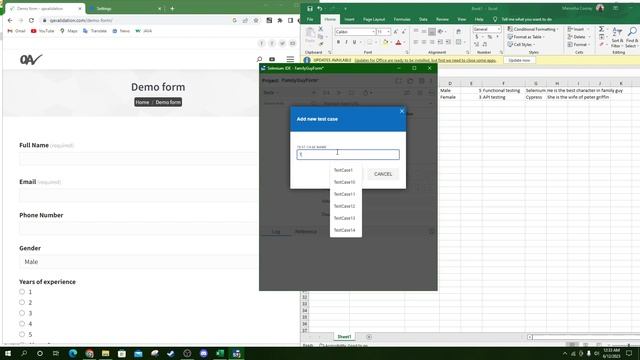This screenshot has height=360, width=640.
Task: Bookmark this page with the star icon
Action: click(x=256, y=20)
